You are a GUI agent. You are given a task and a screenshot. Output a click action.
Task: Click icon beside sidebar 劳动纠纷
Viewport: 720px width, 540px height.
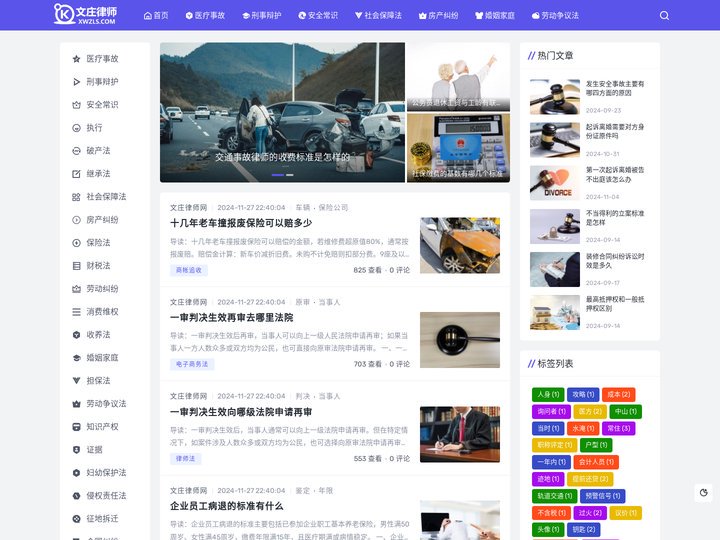point(76,289)
